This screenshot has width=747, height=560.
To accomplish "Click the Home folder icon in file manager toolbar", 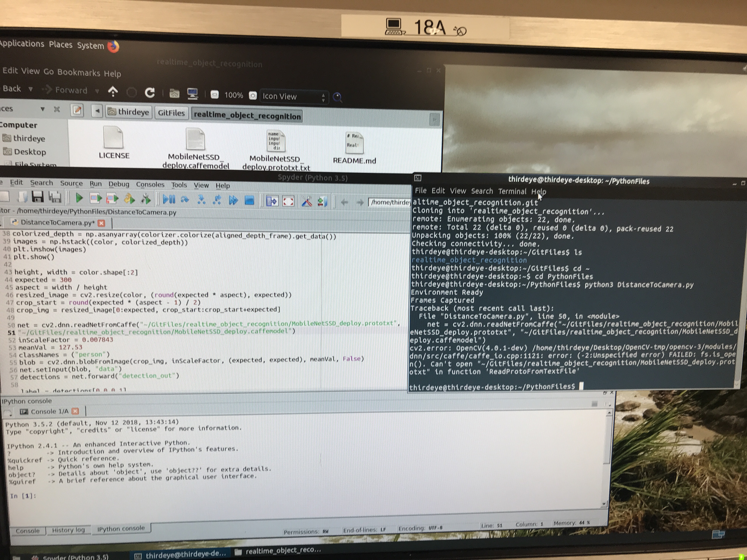I will [x=174, y=93].
